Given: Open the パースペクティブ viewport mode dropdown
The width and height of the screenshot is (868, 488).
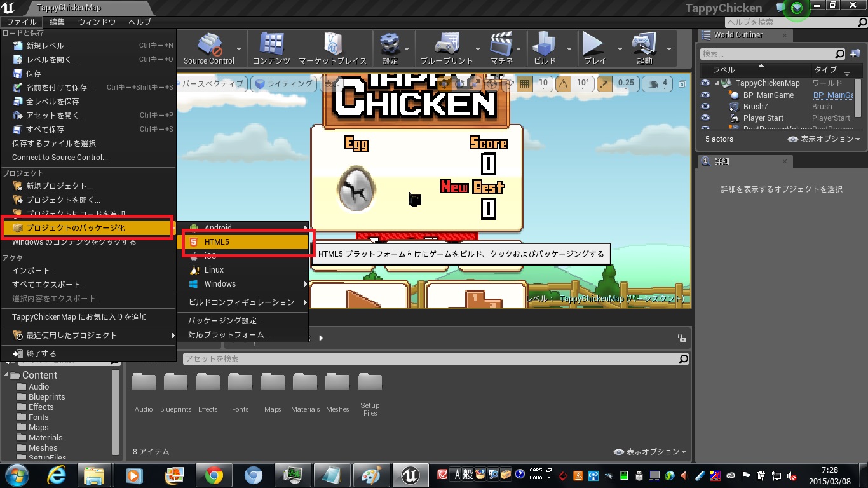Looking at the screenshot, I should [214, 83].
